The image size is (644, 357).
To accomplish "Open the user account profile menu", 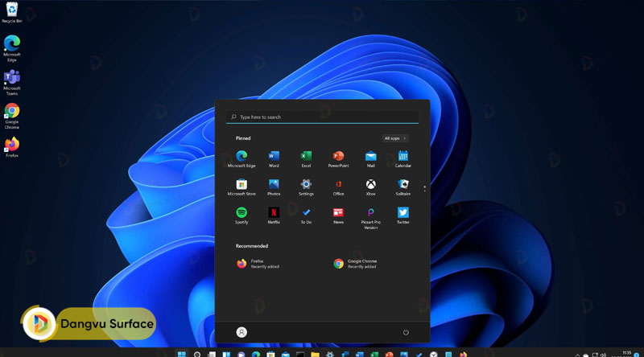I will pos(242,332).
